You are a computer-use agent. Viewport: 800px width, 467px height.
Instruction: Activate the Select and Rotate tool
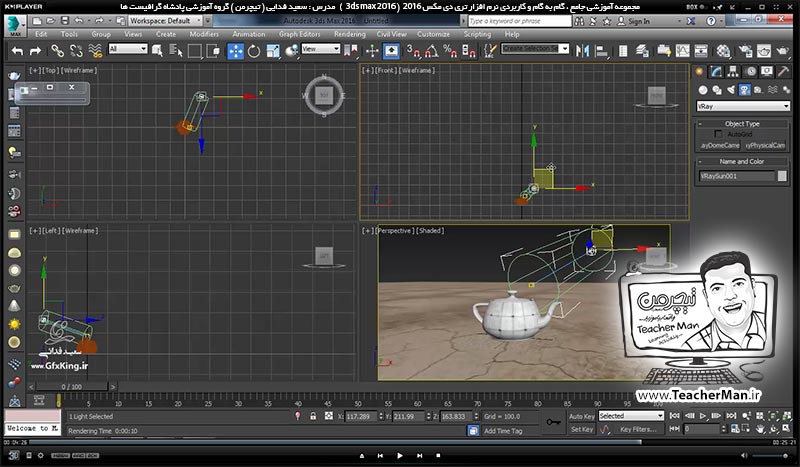point(254,51)
